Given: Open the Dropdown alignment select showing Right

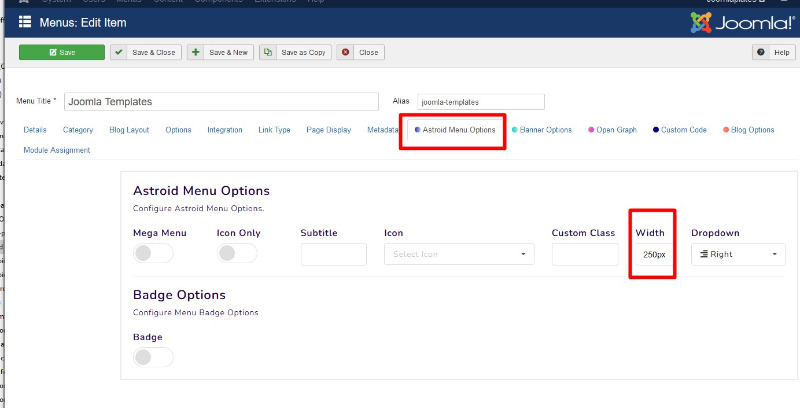Looking at the screenshot, I should pyautogui.click(x=738, y=254).
